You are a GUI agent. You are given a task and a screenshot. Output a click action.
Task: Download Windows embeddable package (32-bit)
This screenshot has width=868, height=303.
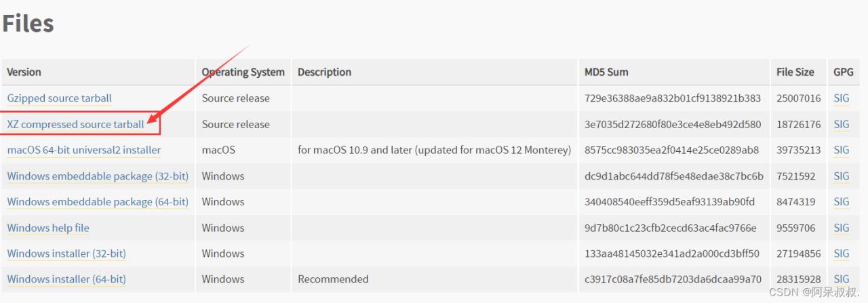(98, 176)
